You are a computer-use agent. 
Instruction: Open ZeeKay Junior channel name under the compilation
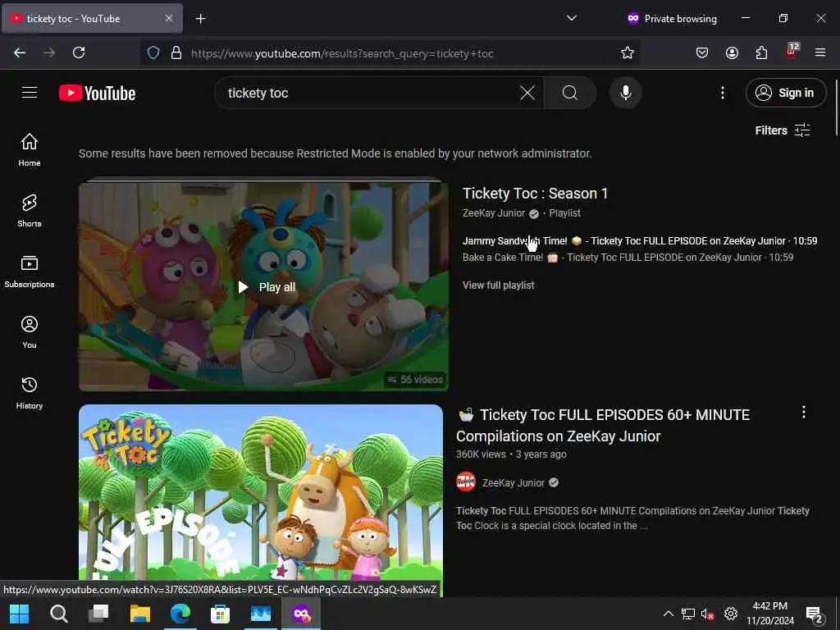pos(514,482)
